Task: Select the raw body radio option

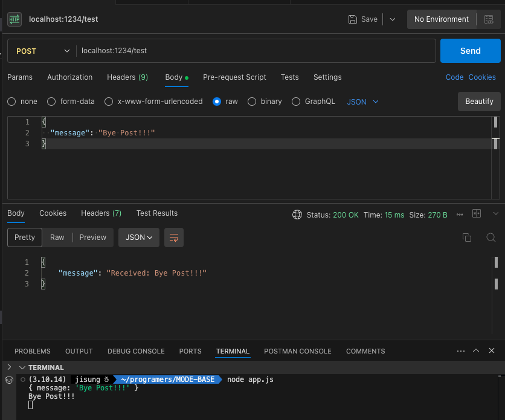Action: click(217, 102)
